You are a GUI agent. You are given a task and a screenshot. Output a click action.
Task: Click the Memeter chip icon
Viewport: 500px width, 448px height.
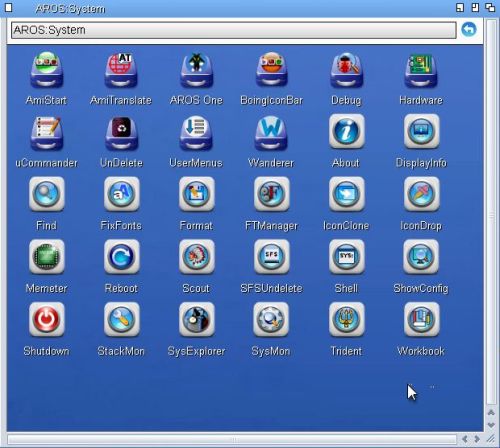47,257
